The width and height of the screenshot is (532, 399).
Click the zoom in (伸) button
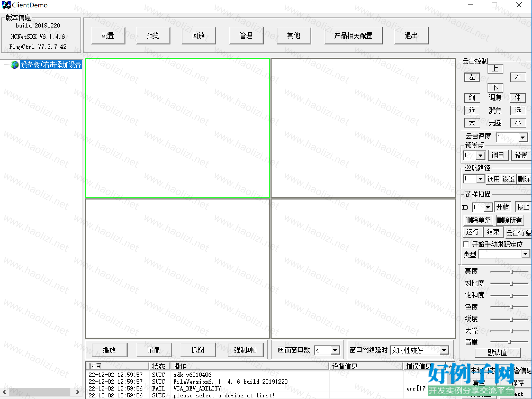(517, 98)
